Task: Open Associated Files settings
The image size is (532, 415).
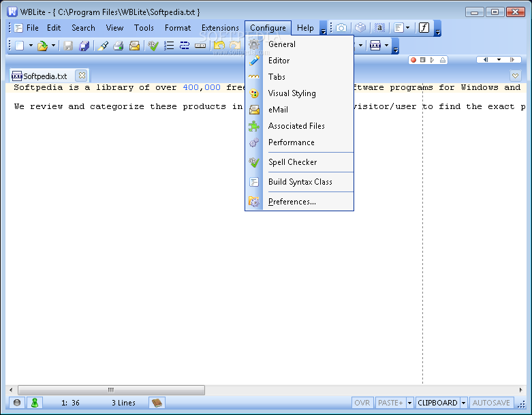Action: (300, 126)
